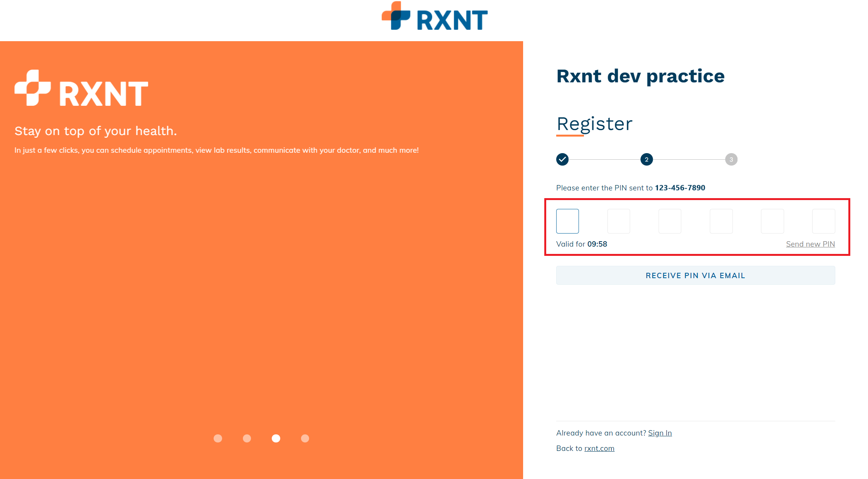This screenshot has width=868, height=479.
Task: Click the Rxnt dev practice title
Action: click(x=641, y=76)
